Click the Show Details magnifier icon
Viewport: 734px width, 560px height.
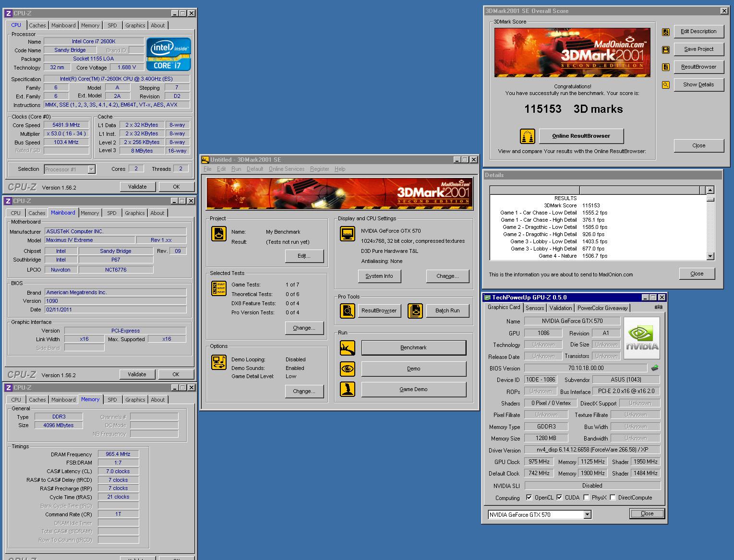665,85
